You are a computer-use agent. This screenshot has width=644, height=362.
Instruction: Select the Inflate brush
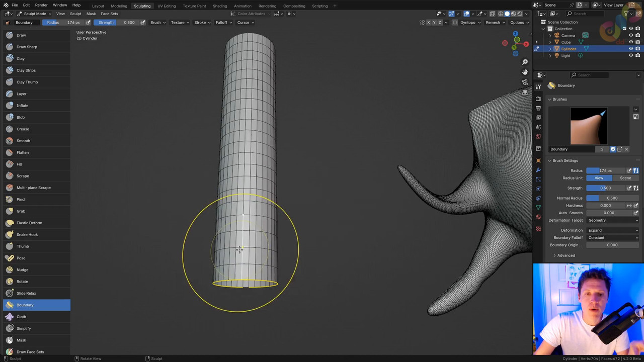[x=36, y=106]
